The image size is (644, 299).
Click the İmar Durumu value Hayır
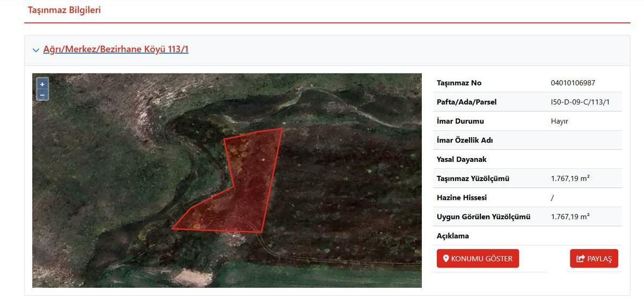tap(559, 121)
